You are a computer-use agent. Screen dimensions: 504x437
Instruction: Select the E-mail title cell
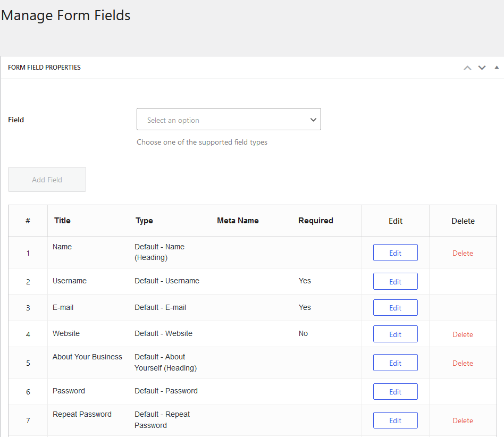tap(63, 307)
